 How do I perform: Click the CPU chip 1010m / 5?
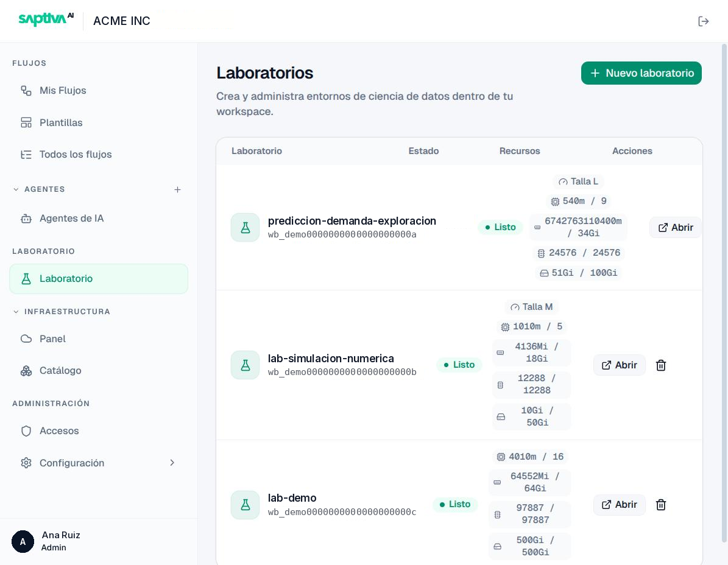(x=532, y=326)
